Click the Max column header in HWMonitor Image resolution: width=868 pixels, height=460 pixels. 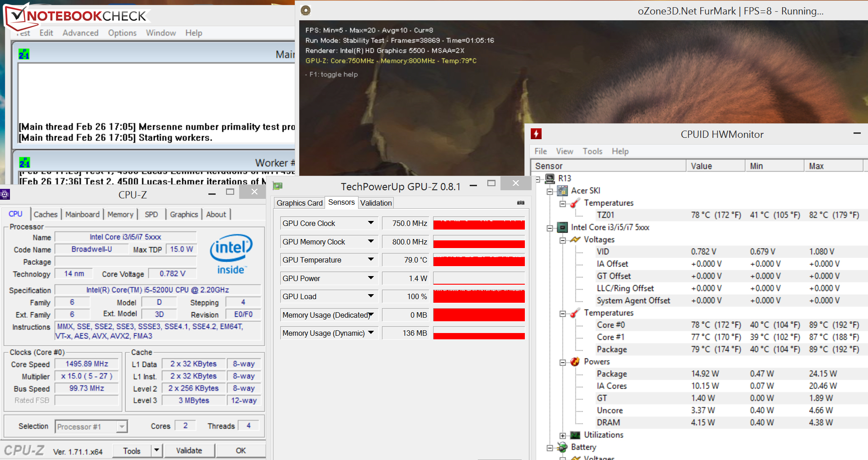pyautogui.click(x=834, y=166)
